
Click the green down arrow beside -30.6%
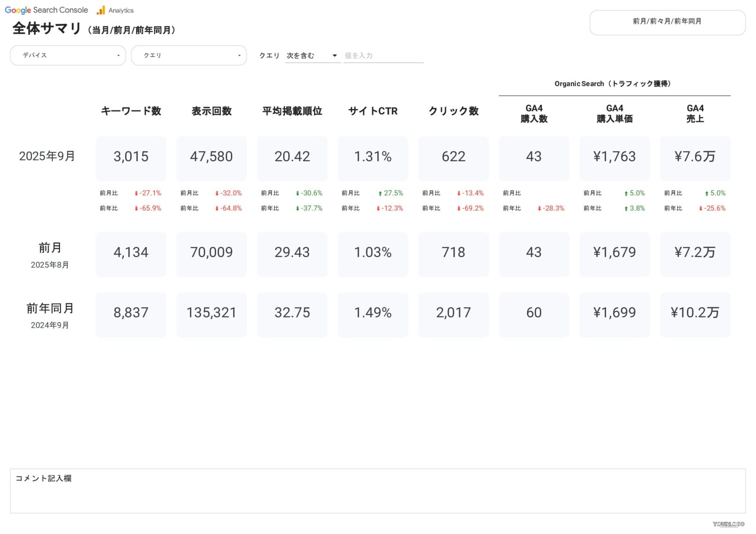[297, 194]
